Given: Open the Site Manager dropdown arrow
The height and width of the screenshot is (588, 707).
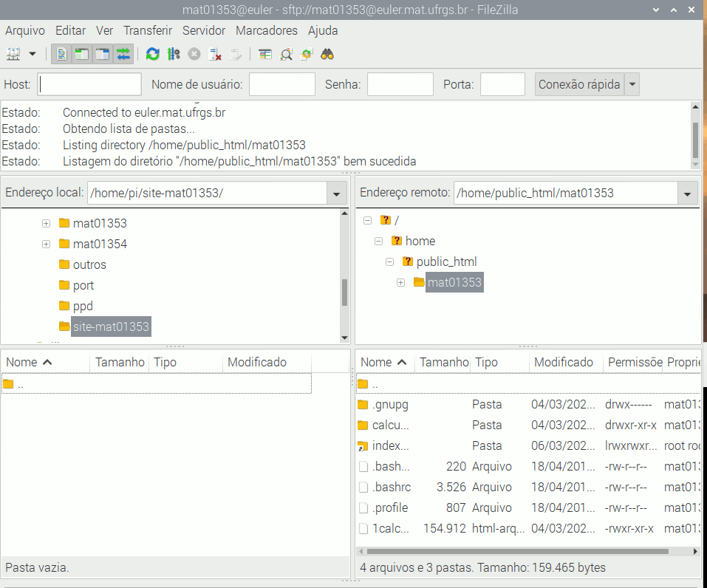Looking at the screenshot, I should [x=33, y=54].
